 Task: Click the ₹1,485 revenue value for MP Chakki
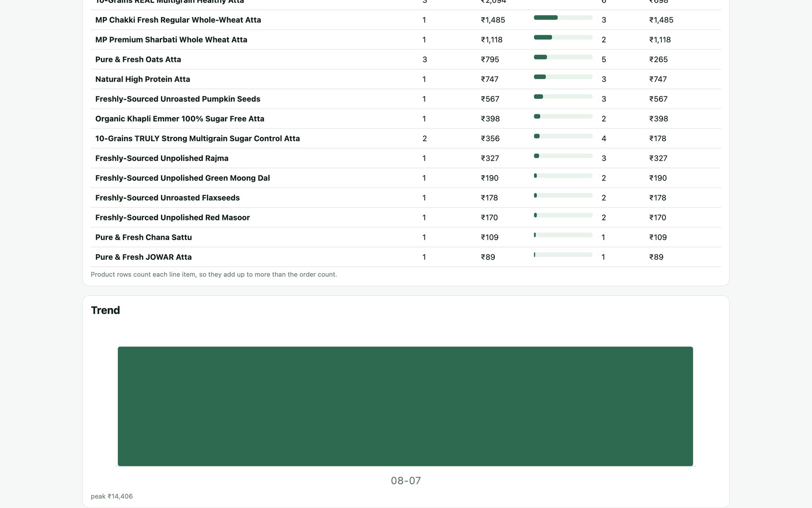[493, 20]
